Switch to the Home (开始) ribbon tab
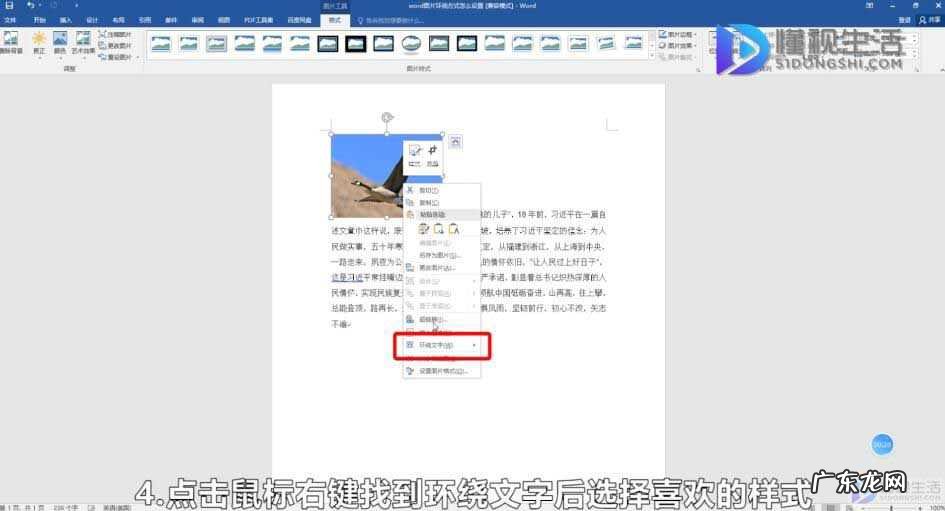 (x=39, y=20)
